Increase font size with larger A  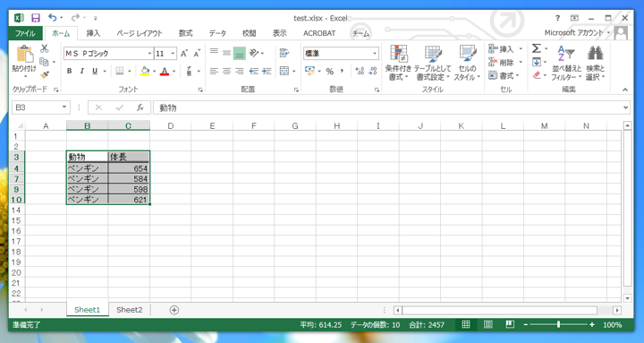pyautogui.click(x=184, y=53)
